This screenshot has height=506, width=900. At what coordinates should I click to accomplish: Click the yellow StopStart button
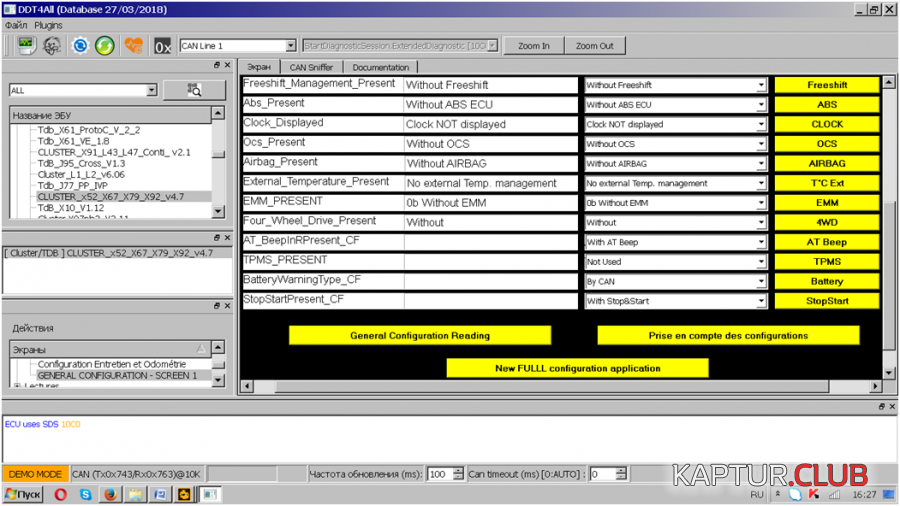[827, 301]
